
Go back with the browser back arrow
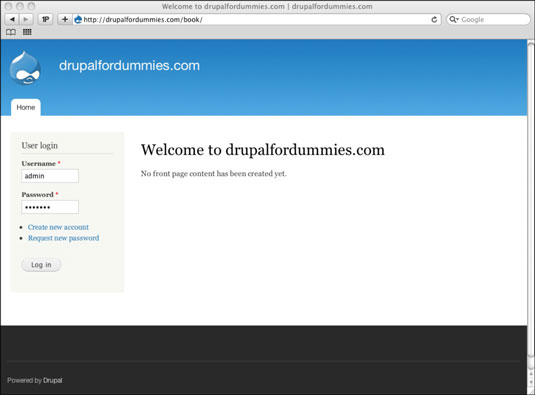coord(12,19)
